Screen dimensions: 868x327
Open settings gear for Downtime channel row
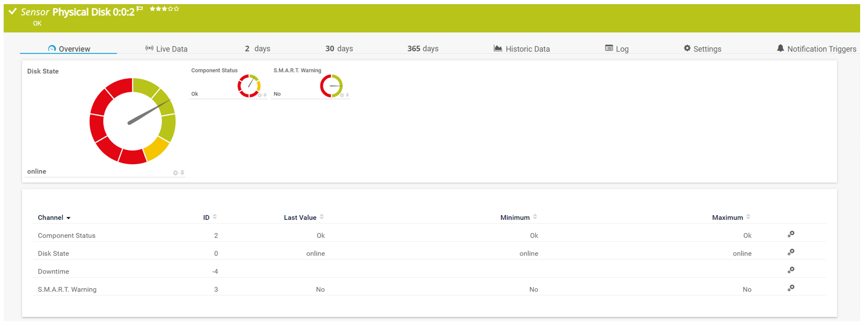790,270
